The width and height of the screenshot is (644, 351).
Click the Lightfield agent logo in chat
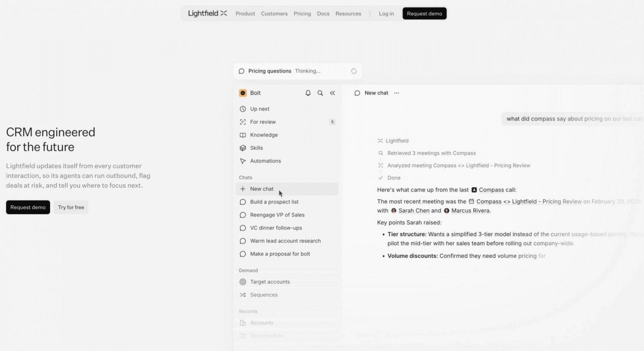pos(380,141)
